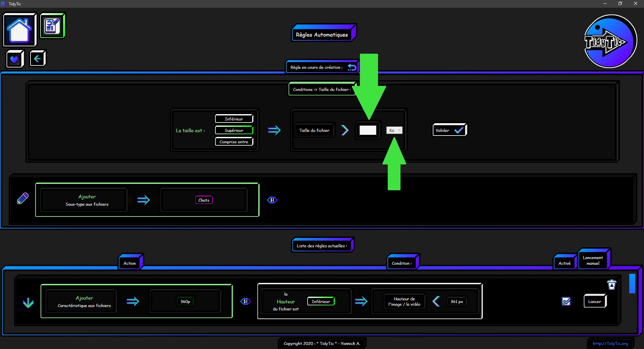Minimize the TidyTic window
This screenshot has height=349, width=644.
(x=605, y=4)
